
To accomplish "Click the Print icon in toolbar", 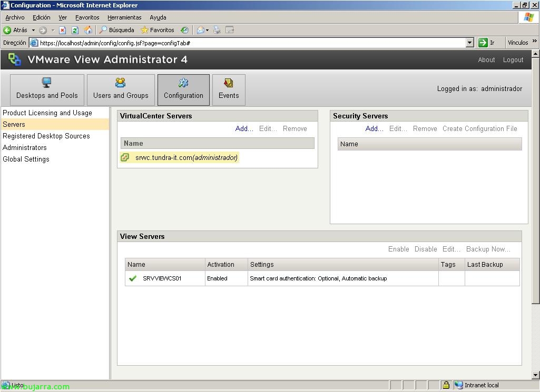I will pos(217,31).
